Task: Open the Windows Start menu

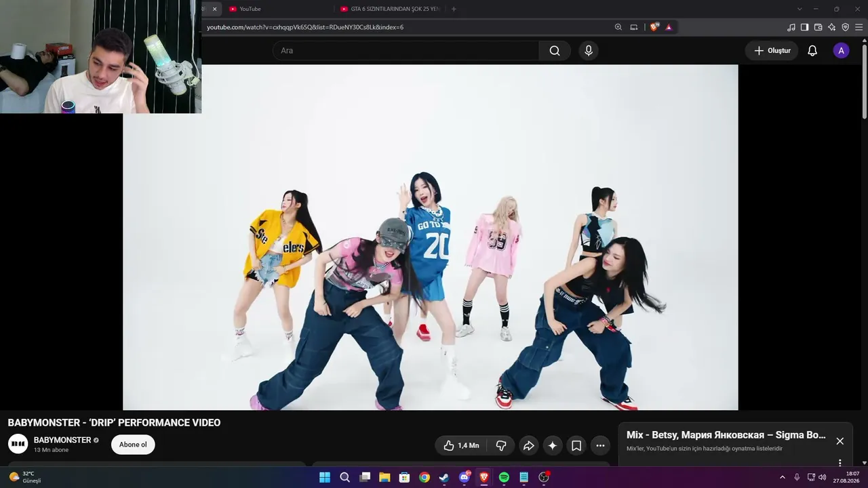Action: tap(325, 477)
